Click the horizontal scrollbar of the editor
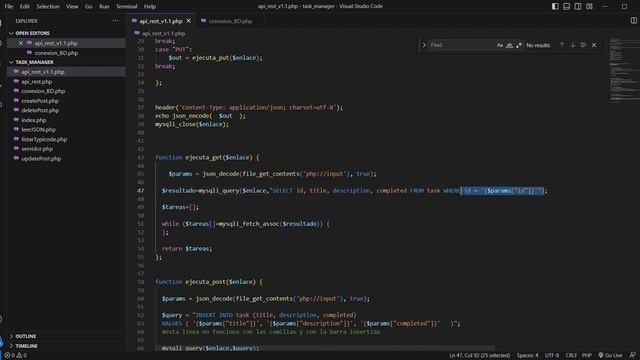Viewport: 640px width, 360px height. click(325, 348)
